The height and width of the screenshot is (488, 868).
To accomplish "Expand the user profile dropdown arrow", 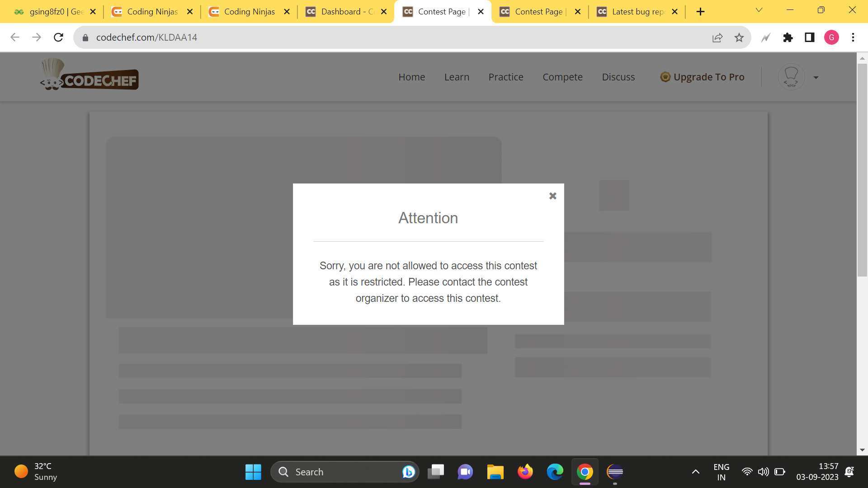I will [816, 78].
